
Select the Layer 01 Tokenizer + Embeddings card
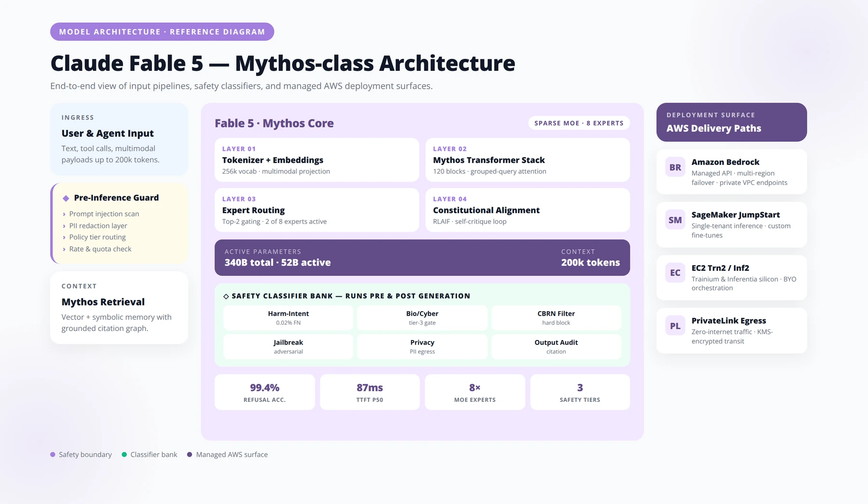(x=317, y=160)
